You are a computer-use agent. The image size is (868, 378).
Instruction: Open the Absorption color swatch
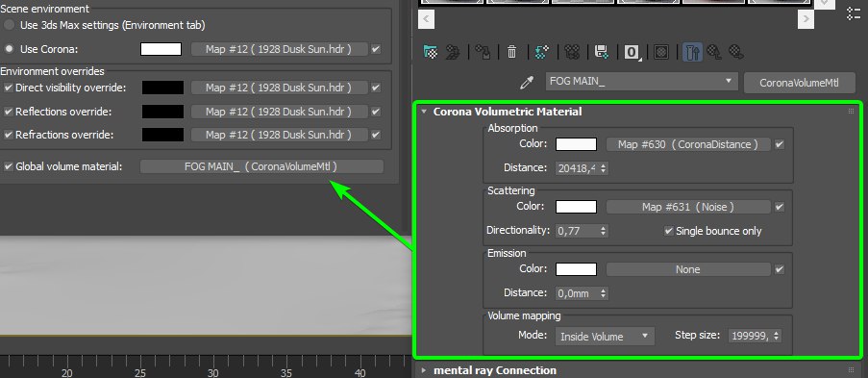(577, 144)
